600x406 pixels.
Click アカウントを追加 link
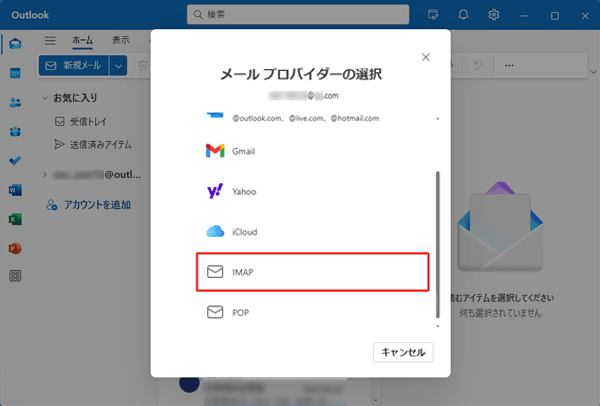click(88, 205)
